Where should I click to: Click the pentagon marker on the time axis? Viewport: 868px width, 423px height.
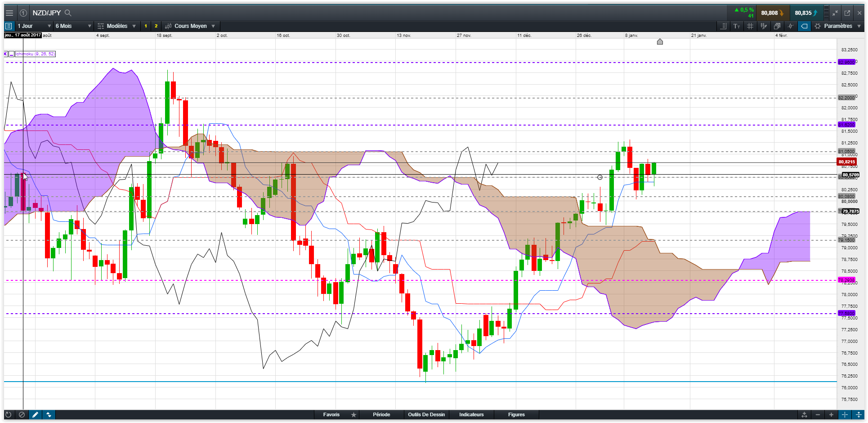(x=660, y=42)
